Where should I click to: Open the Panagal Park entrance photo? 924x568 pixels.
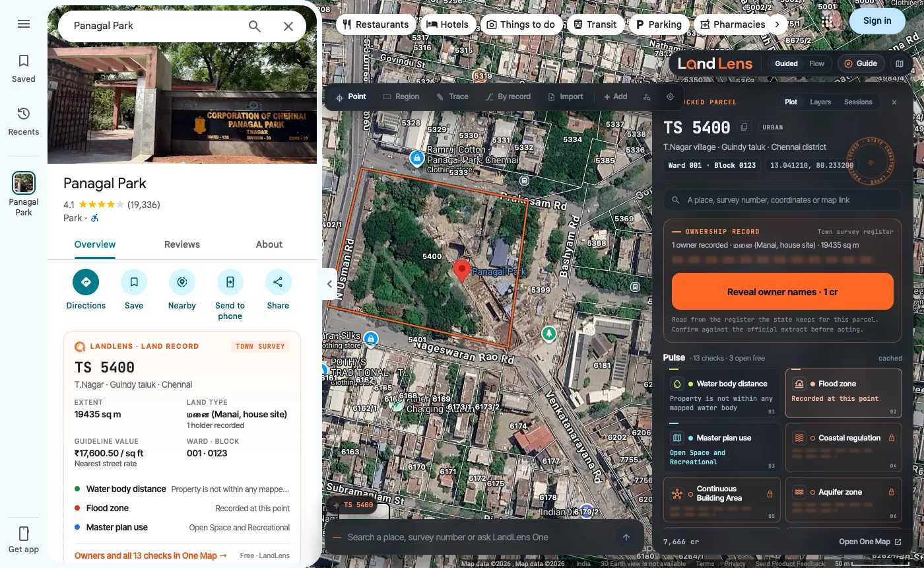(182, 104)
